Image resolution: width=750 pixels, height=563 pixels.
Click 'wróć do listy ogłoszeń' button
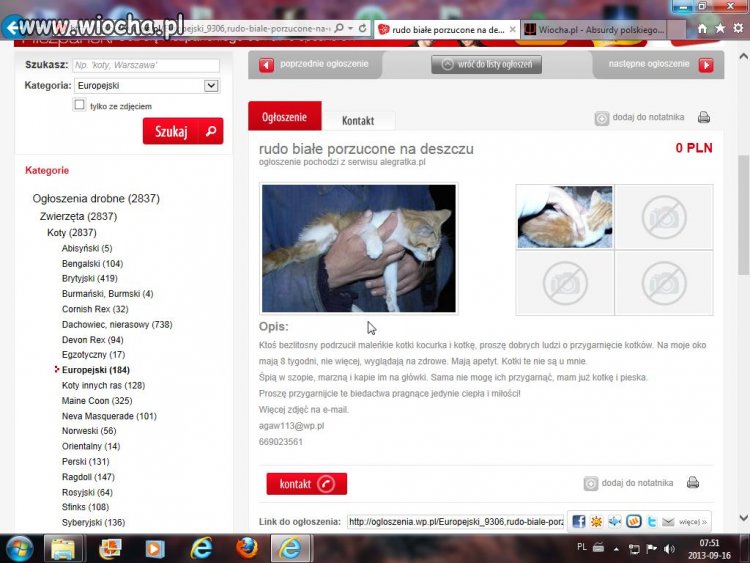486,64
